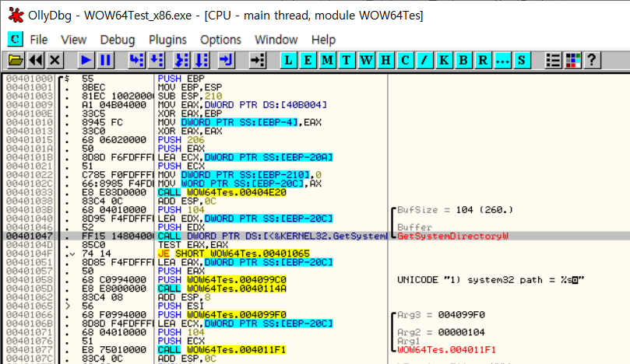Click OllyDbg bug application icon in title bar
Viewport: 630px width, 364px height.
(16, 15)
